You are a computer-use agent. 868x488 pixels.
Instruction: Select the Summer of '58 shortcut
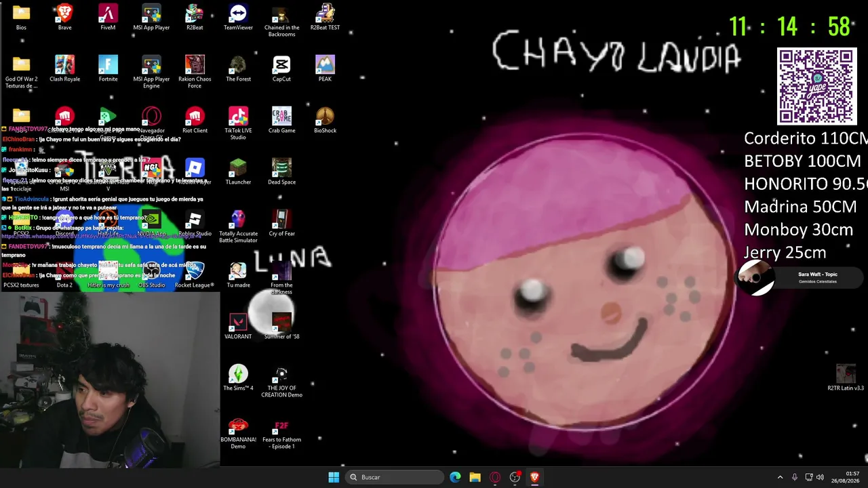pos(281,326)
